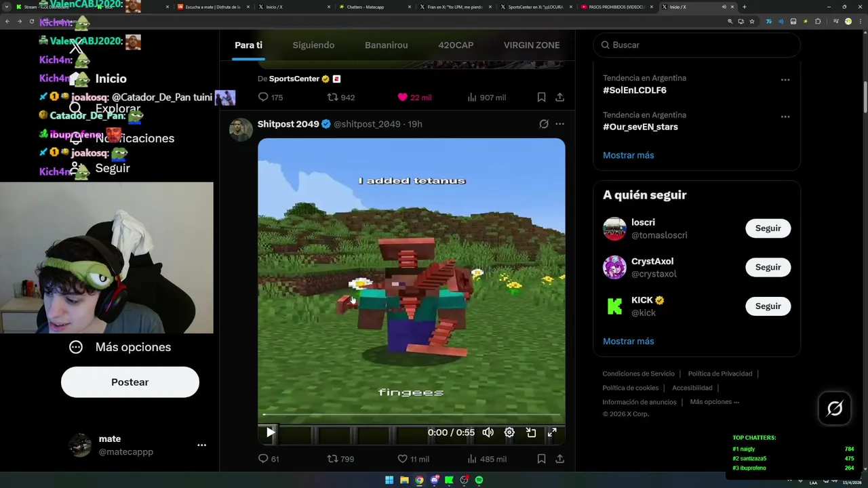Viewport: 868px width, 488px height.
Task: Open Política de cookies link
Action: tap(630, 388)
